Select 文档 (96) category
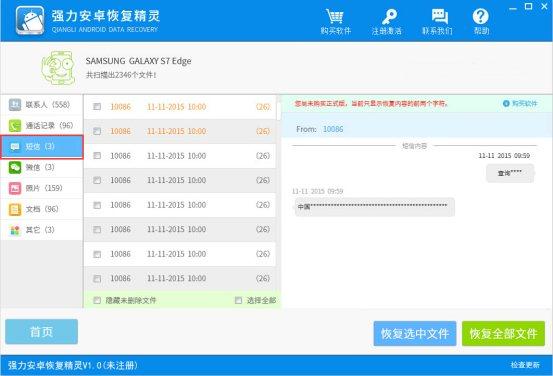The image size is (553, 376). pyautogui.click(x=42, y=209)
